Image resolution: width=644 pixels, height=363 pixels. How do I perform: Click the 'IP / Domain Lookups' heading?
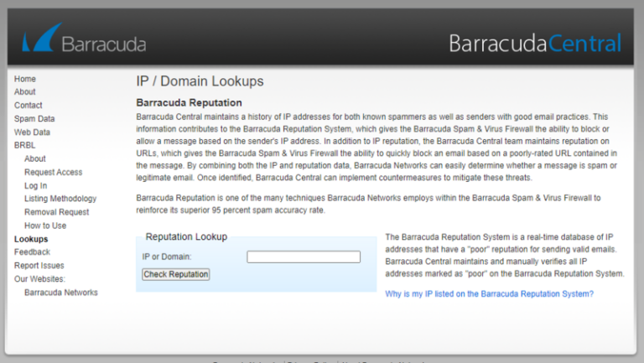coord(200,81)
